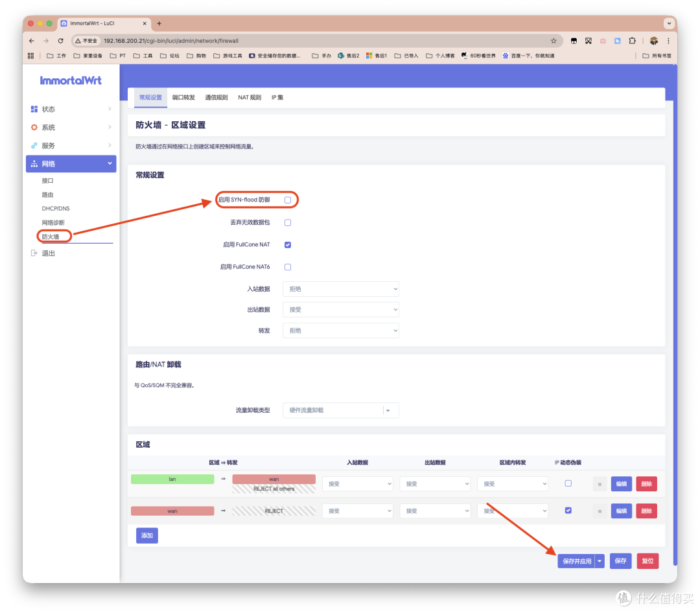Click the browser tab list chevron

[x=669, y=23]
